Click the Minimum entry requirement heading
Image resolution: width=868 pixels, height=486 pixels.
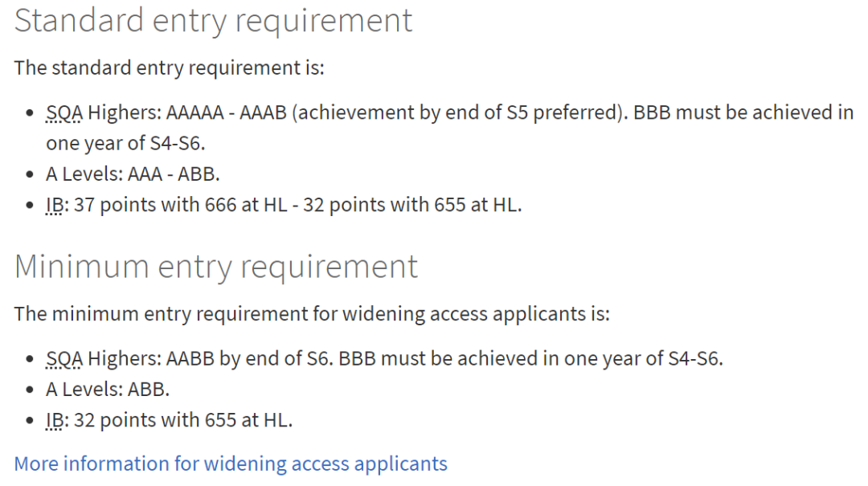pyautogui.click(x=216, y=267)
